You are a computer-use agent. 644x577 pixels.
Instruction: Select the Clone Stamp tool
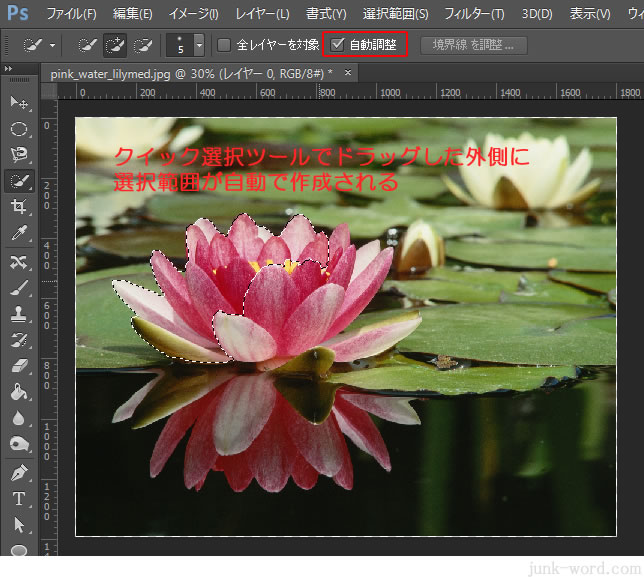click(19, 314)
